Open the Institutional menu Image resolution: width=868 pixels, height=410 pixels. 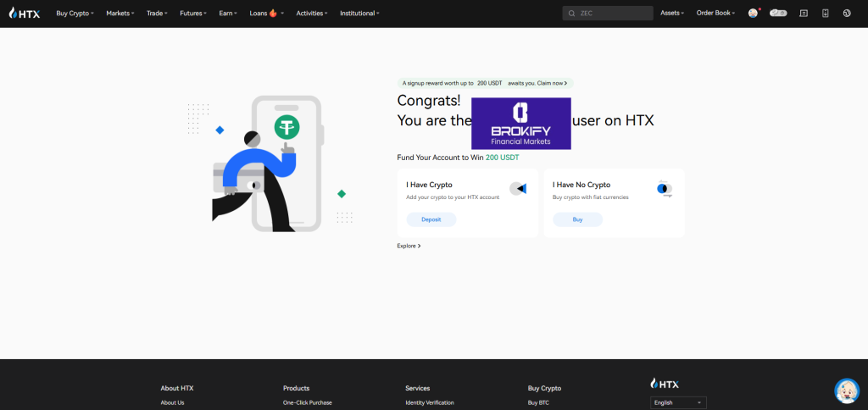359,14
